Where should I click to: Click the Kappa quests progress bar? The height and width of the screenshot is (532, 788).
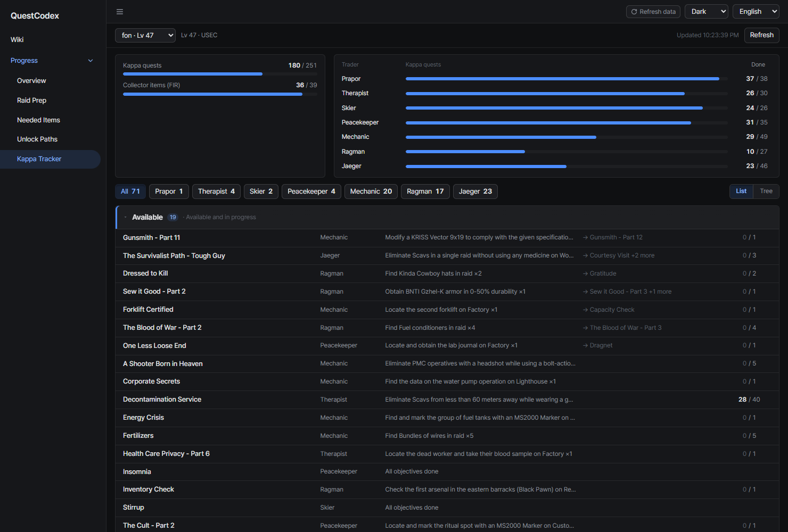point(220,74)
